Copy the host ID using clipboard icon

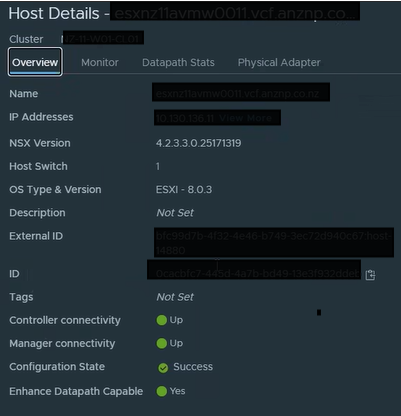click(370, 275)
